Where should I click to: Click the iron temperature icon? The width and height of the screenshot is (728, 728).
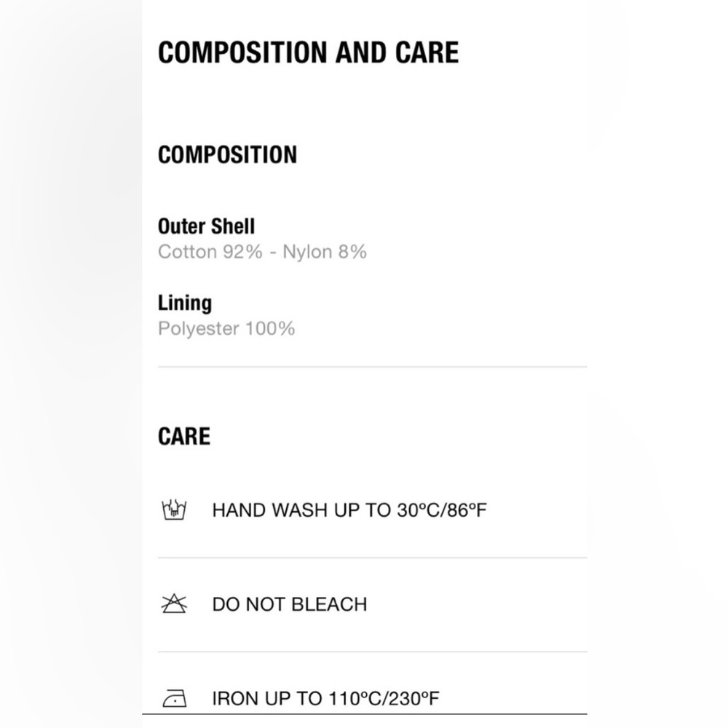click(x=175, y=698)
